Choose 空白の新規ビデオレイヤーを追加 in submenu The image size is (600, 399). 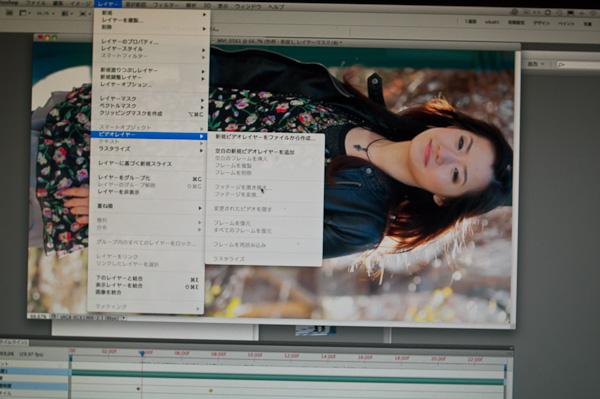coord(254,152)
